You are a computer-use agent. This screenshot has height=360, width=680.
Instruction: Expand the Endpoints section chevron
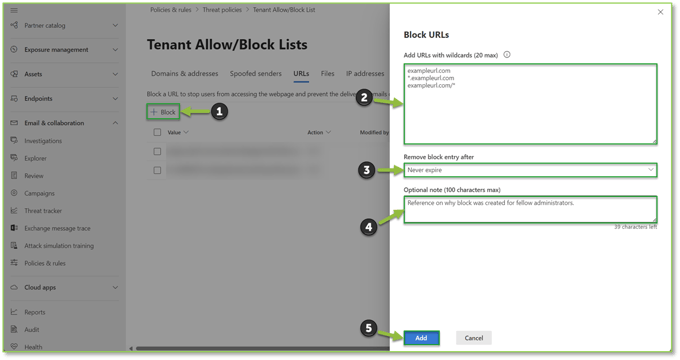[115, 98]
